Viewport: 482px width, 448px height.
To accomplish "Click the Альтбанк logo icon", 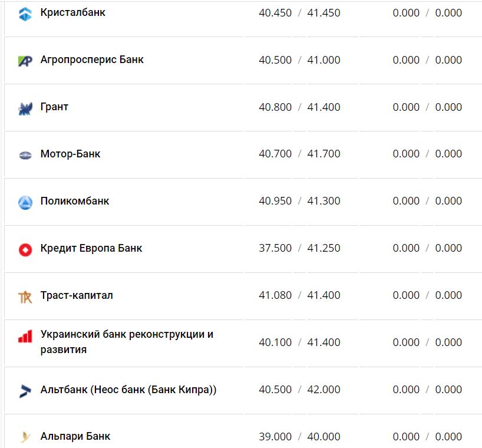I will (x=25, y=390).
